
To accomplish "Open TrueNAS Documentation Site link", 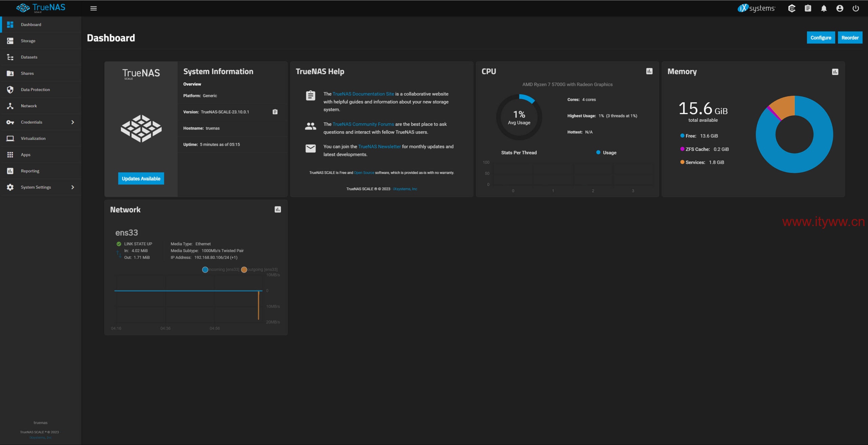I will [363, 94].
